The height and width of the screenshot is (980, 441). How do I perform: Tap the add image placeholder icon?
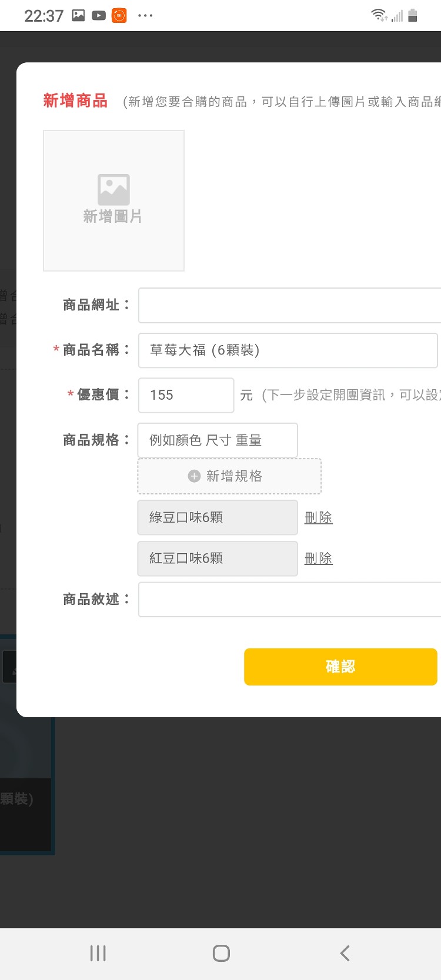click(x=113, y=189)
